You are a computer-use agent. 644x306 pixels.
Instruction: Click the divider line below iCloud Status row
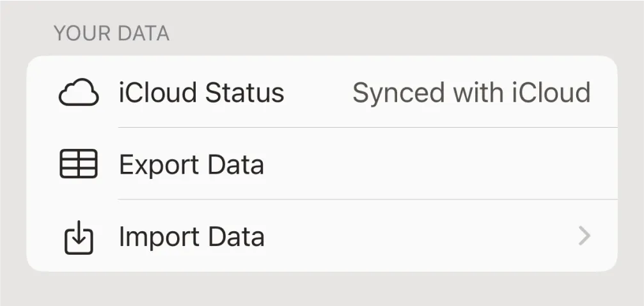tap(368, 128)
